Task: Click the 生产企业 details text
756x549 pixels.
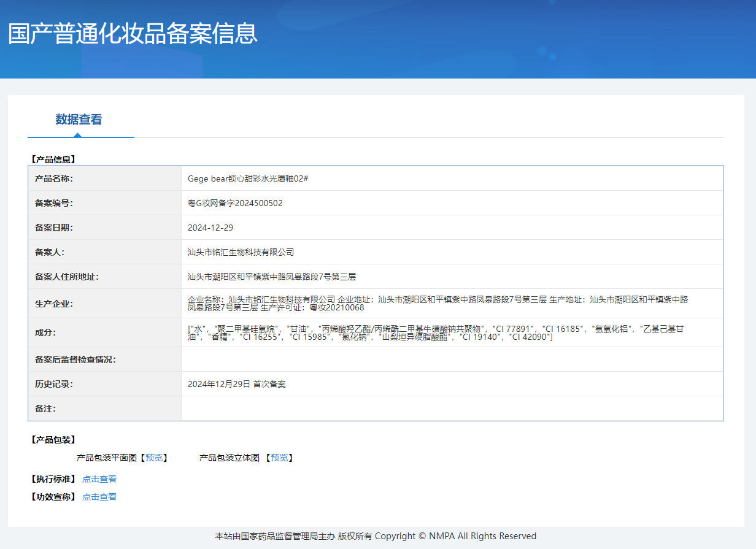Action: pos(438,303)
